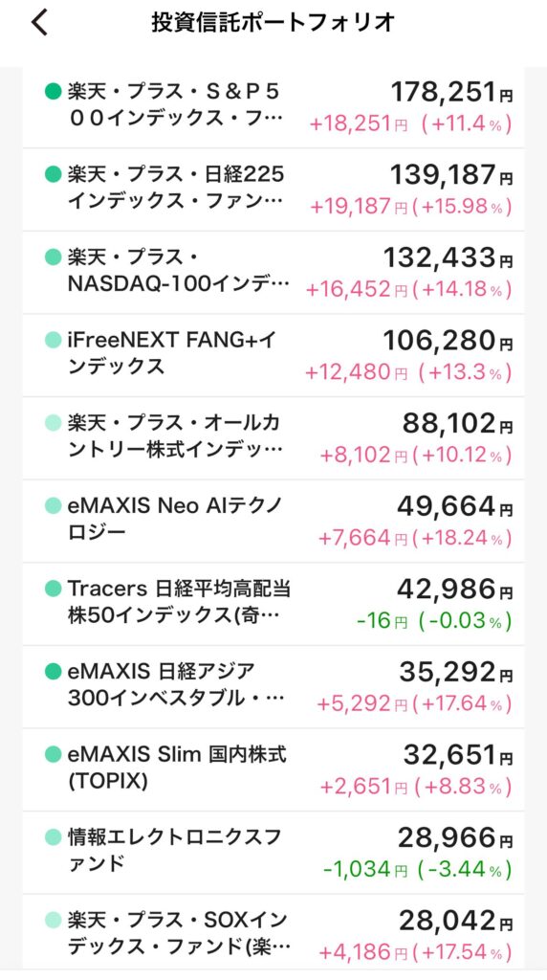Select Tracers 日経平均高配当株50 fund
The width and height of the screenshot is (547, 980).
273,604
